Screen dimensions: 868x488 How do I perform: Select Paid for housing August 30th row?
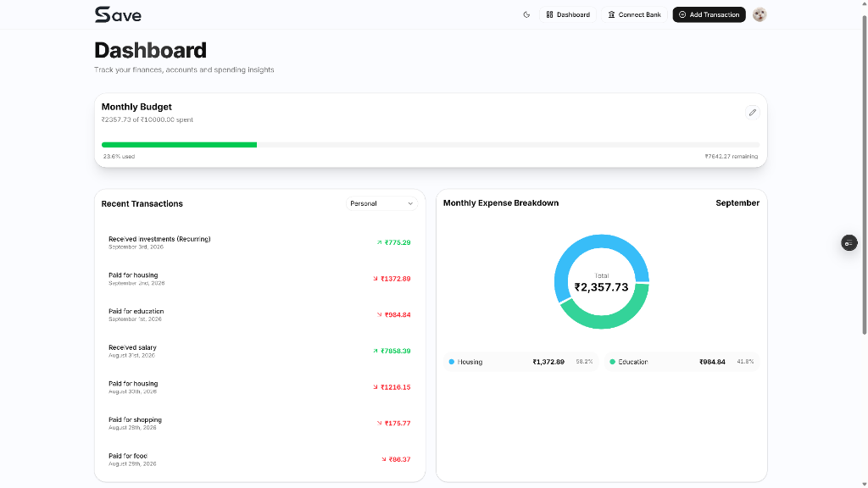click(x=259, y=386)
